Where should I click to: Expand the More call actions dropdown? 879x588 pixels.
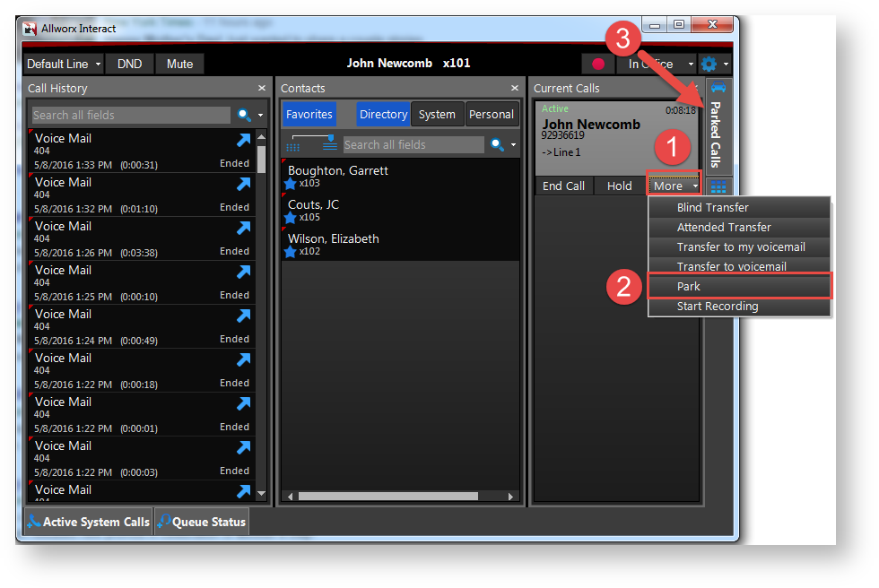pos(674,186)
